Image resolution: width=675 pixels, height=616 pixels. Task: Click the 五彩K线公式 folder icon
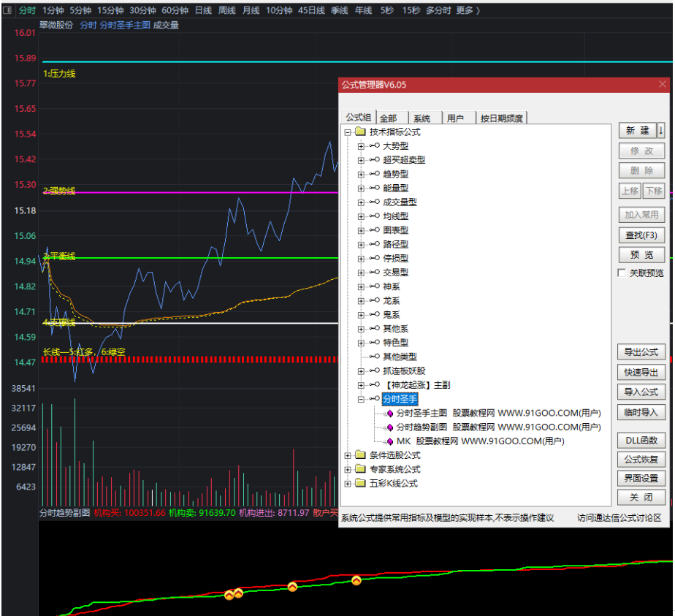359,483
